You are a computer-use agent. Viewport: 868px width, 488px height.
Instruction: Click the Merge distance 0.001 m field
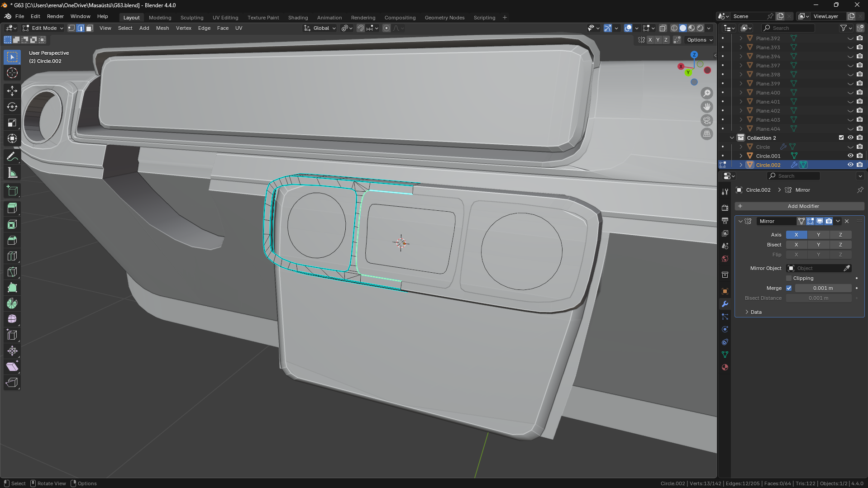823,288
